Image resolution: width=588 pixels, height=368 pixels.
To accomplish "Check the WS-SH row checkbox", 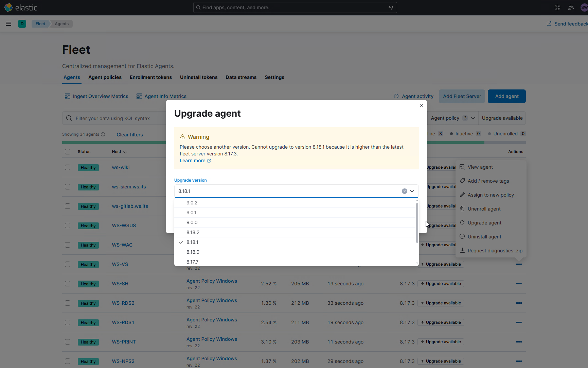I will 68,284.
